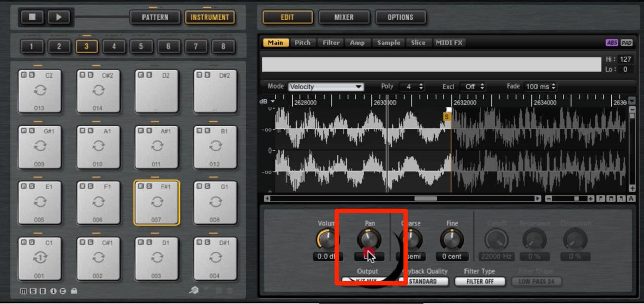Select pad group 5
Screen dimensions: 644x304
pyautogui.click(x=141, y=47)
